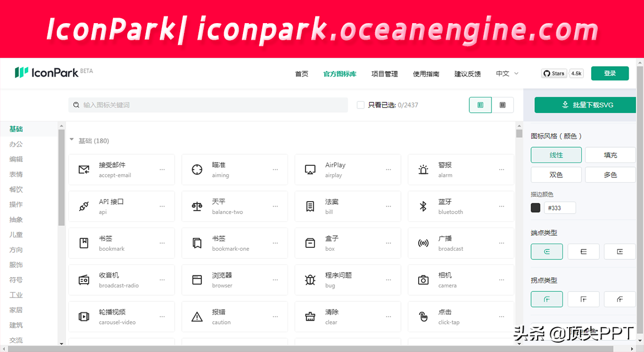Open more options for camera
The height and width of the screenshot is (352, 644).
point(501,280)
